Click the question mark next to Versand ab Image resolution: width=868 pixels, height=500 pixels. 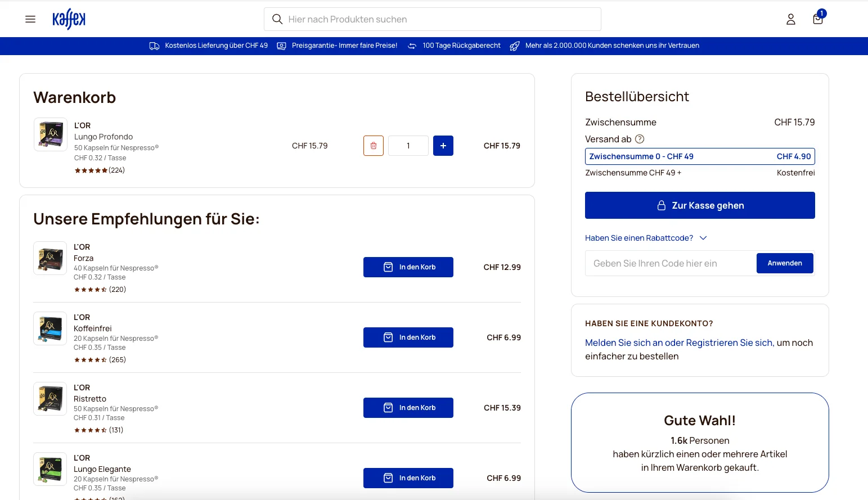coord(640,138)
